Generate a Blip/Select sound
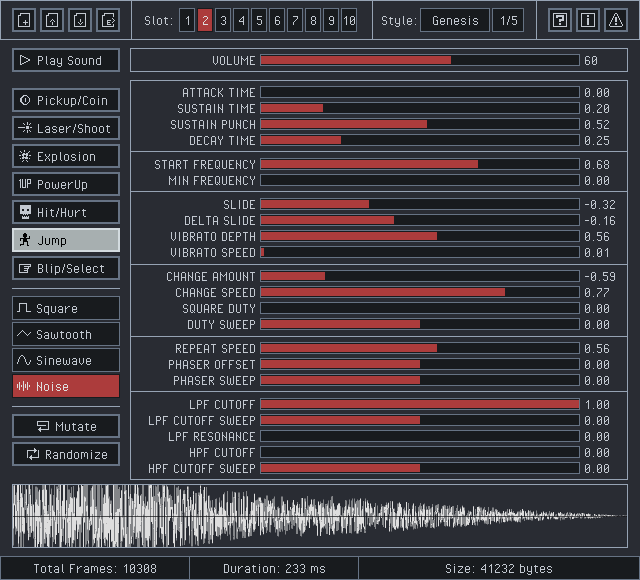 (x=66, y=268)
